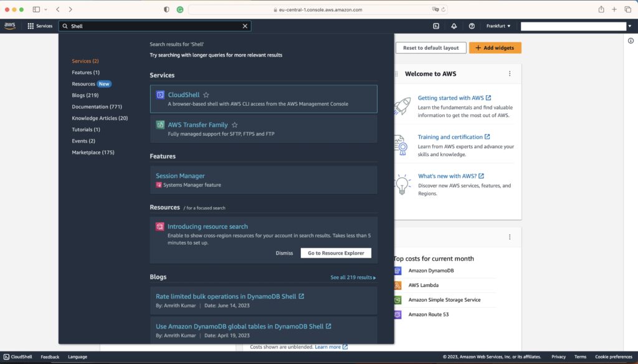Click the CloudShell service icon
Screen dimensions: 638x364
coord(160,95)
